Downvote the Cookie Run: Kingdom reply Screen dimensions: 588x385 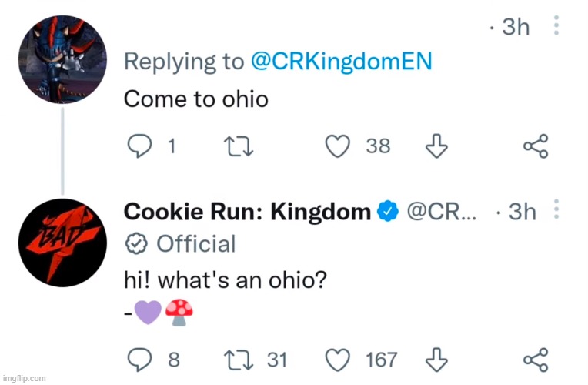[x=436, y=360]
